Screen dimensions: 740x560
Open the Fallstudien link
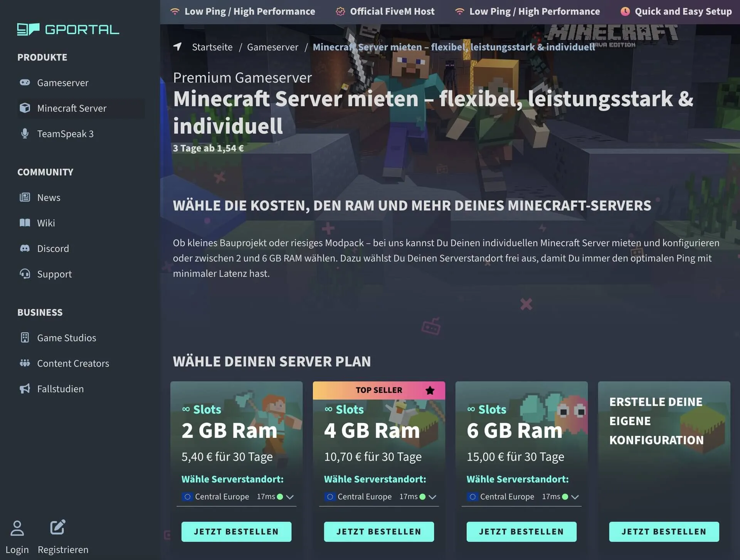click(81, 388)
